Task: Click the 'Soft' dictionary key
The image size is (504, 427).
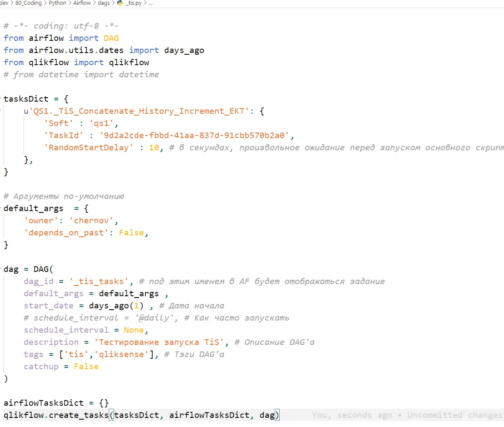Action: tap(59, 123)
